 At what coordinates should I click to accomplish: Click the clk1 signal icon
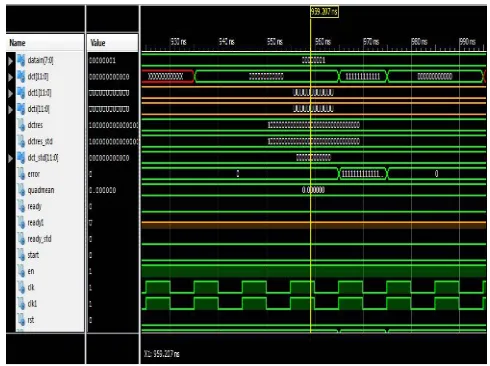[x=21, y=304]
